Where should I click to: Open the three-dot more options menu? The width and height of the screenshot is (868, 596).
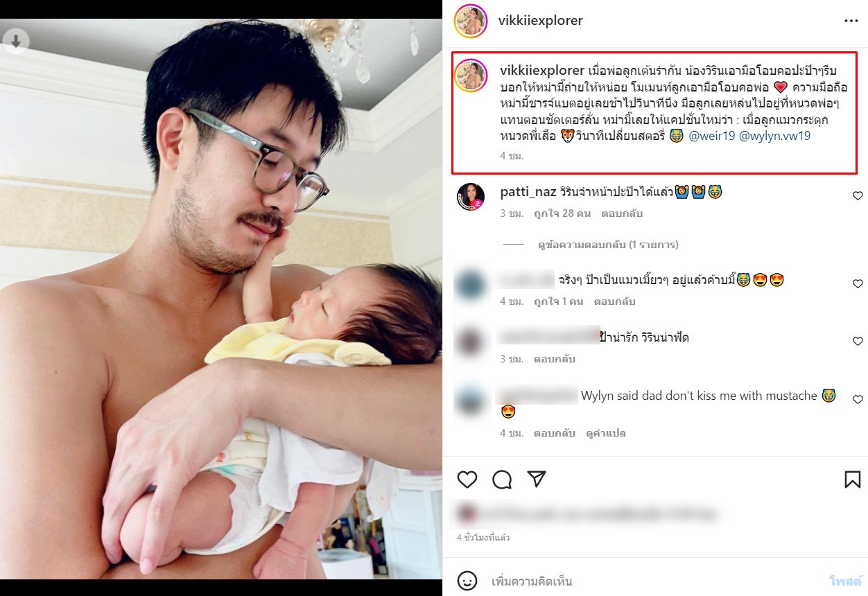tap(851, 21)
